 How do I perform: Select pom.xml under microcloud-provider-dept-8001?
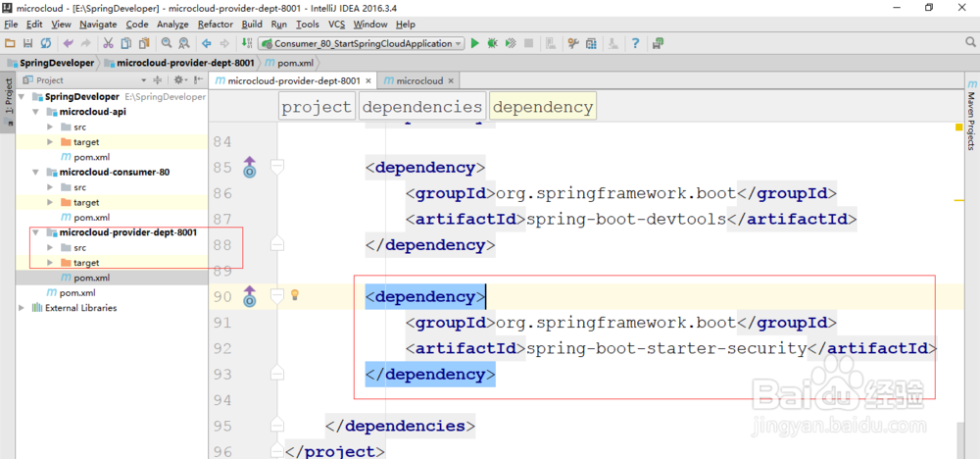tap(85, 278)
